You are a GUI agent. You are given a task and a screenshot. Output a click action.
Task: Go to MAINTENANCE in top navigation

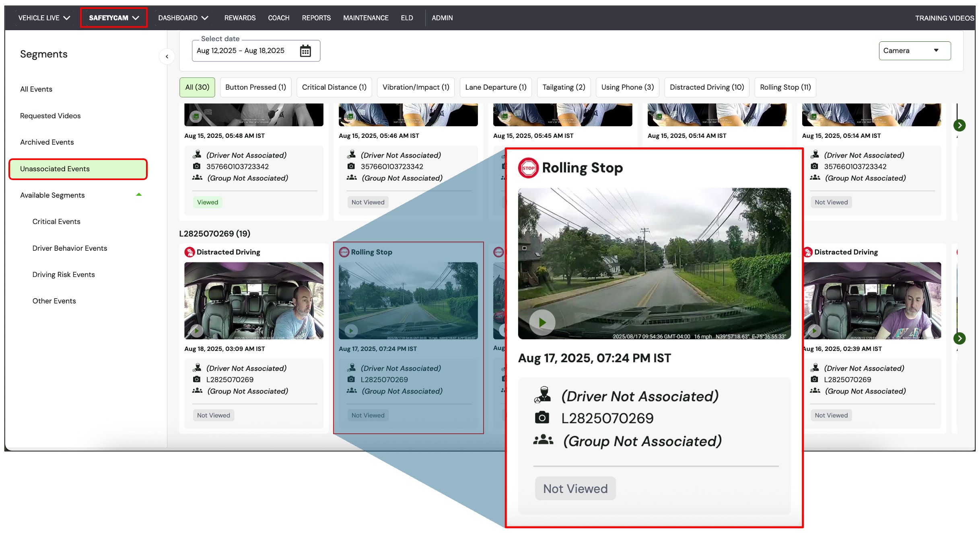(x=366, y=18)
